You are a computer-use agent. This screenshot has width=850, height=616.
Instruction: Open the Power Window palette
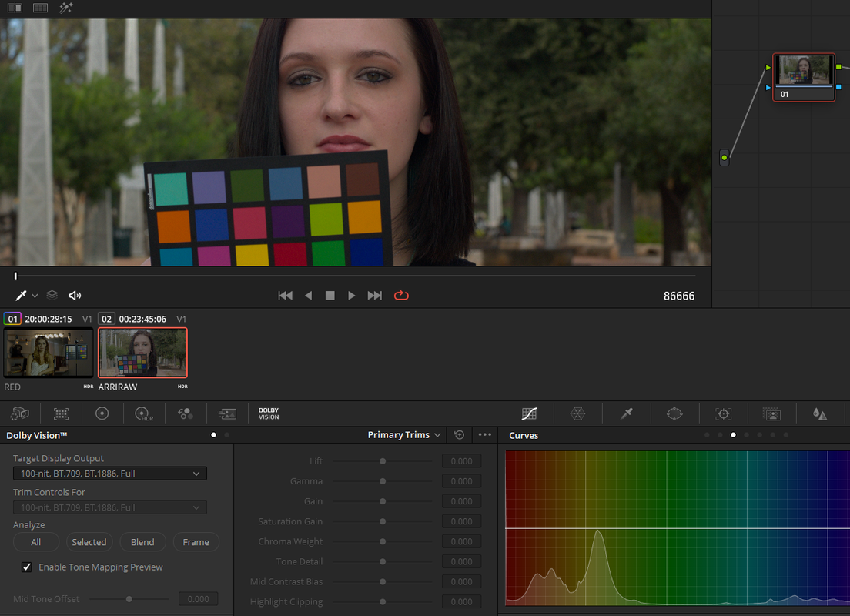pyautogui.click(x=674, y=413)
